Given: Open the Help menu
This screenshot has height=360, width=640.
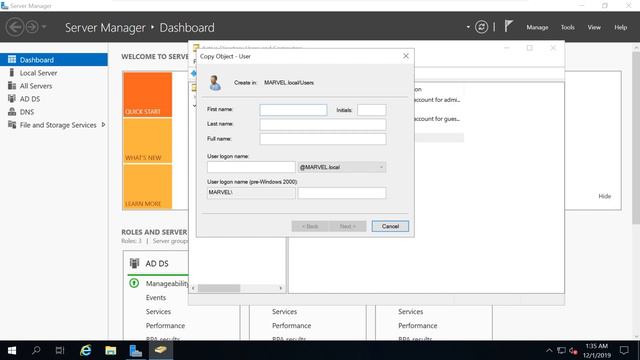Looking at the screenshot, I should pos(620,27).
